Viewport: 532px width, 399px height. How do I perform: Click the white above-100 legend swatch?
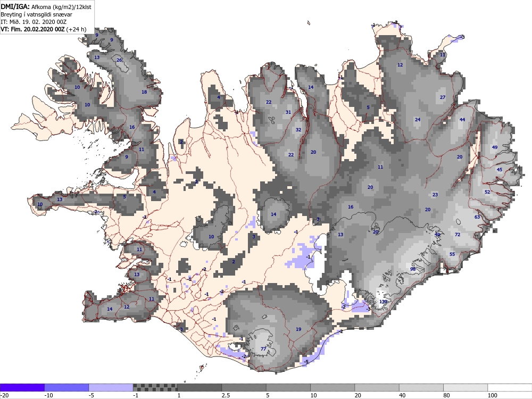[x=510, y=387]
